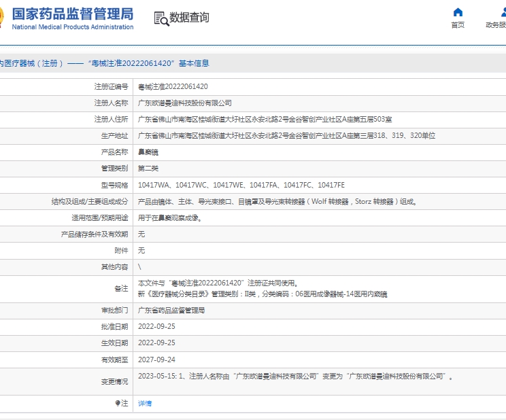This screenshot has height=420, width=506.
Task: Click the 变更情况 field label
Action: pyautogui.click(x=114, y=382)
